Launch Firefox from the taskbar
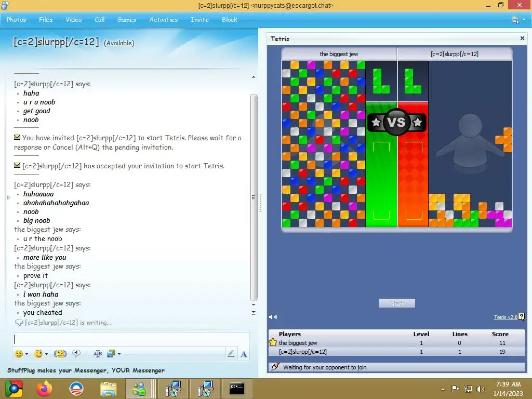Image resolution: width=532 pixels, height=399 pixels. pyautogui.click(x=45, y=389)
